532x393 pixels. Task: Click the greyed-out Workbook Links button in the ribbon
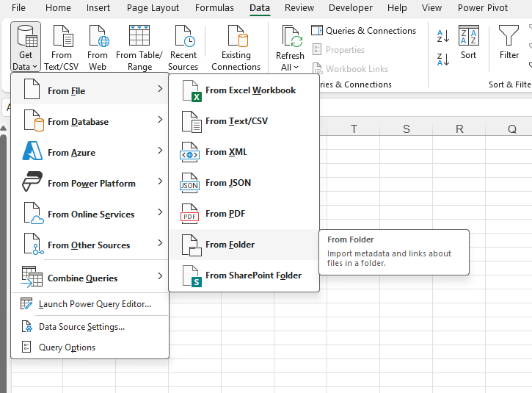pyautogui.click(x=350, y=68)
